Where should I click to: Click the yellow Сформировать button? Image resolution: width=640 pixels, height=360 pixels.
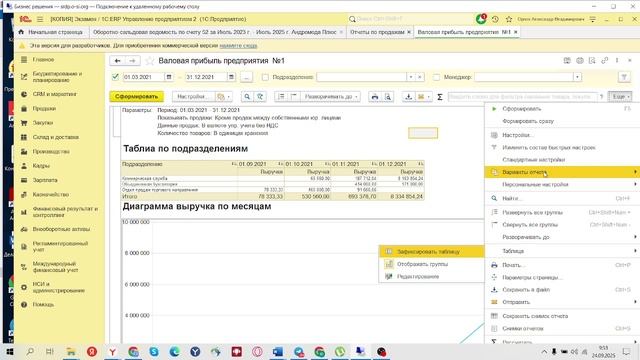pyautogui.click(x=136, y=97)
